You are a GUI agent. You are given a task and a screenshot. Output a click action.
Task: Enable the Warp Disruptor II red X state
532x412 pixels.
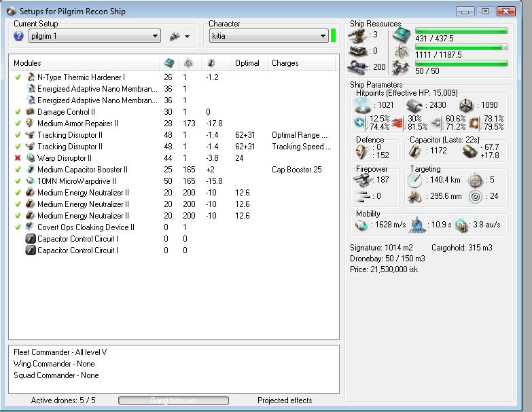pos(18,158)
